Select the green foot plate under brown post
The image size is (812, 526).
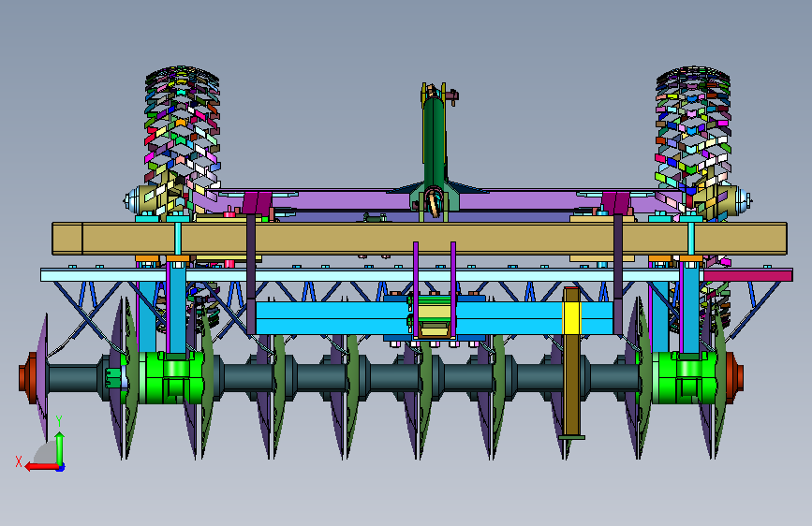[571, 437]
